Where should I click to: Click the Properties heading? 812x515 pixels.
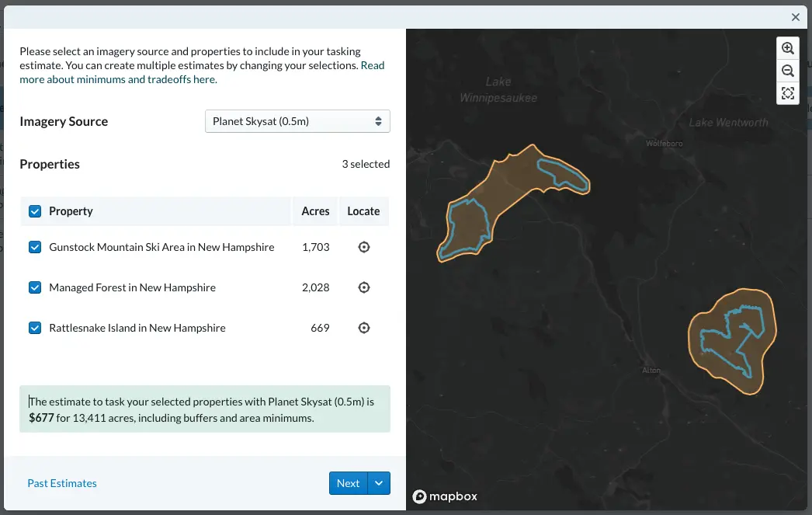coord(50,164)
